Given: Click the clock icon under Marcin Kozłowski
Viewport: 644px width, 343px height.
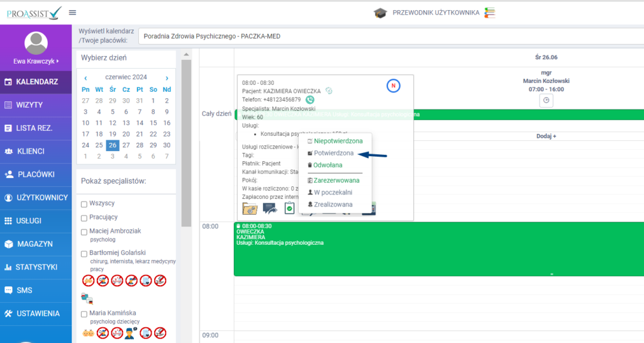Looking at the screenshot, I should (546, 100).
